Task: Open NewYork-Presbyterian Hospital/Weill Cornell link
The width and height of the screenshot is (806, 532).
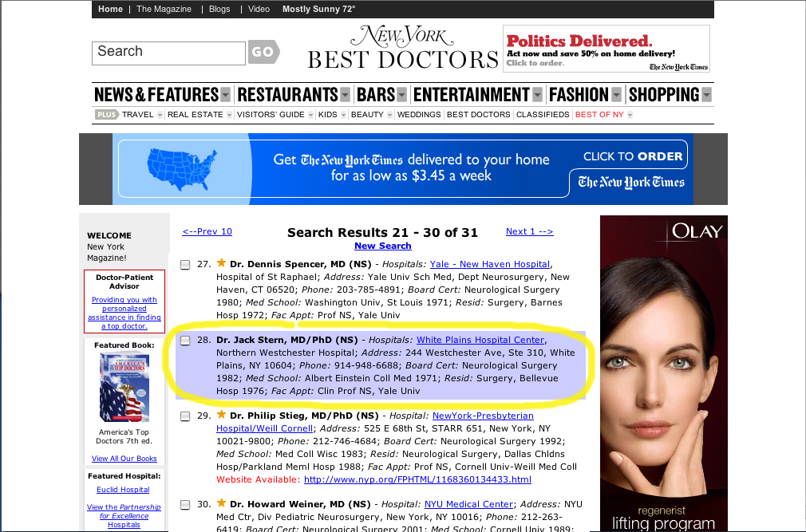Action: pyautogui.click(x=375, y=422)
